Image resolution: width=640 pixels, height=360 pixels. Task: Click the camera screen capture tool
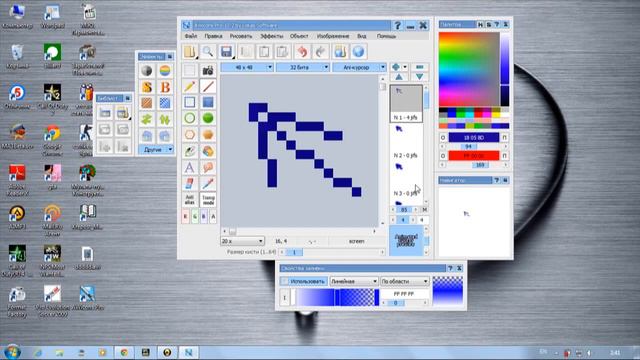click(208, 70)
